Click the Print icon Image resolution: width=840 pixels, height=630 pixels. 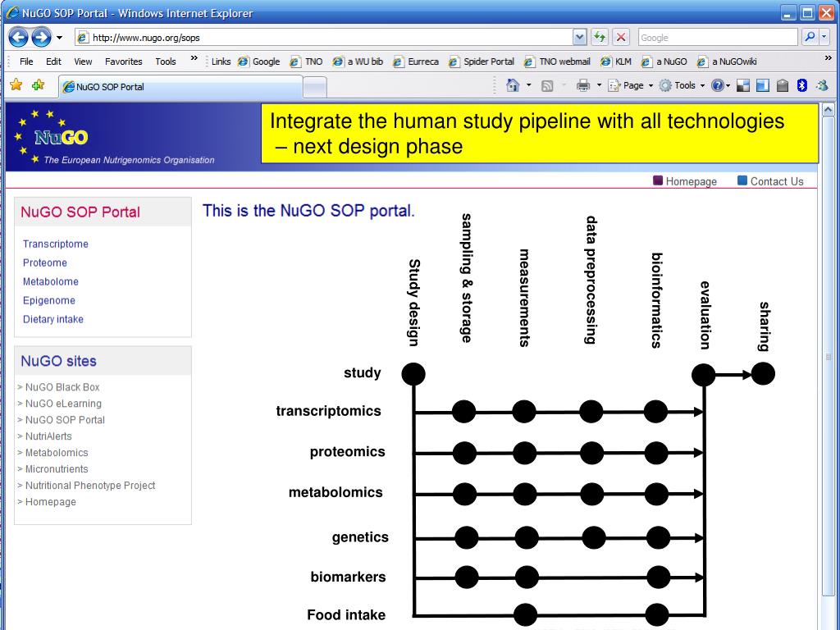tap(583, 85)
